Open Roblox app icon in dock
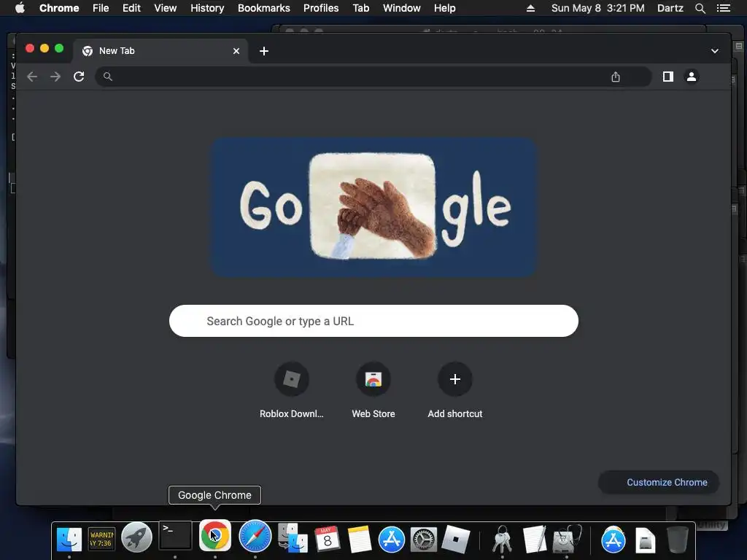 [x=455, y=540]
